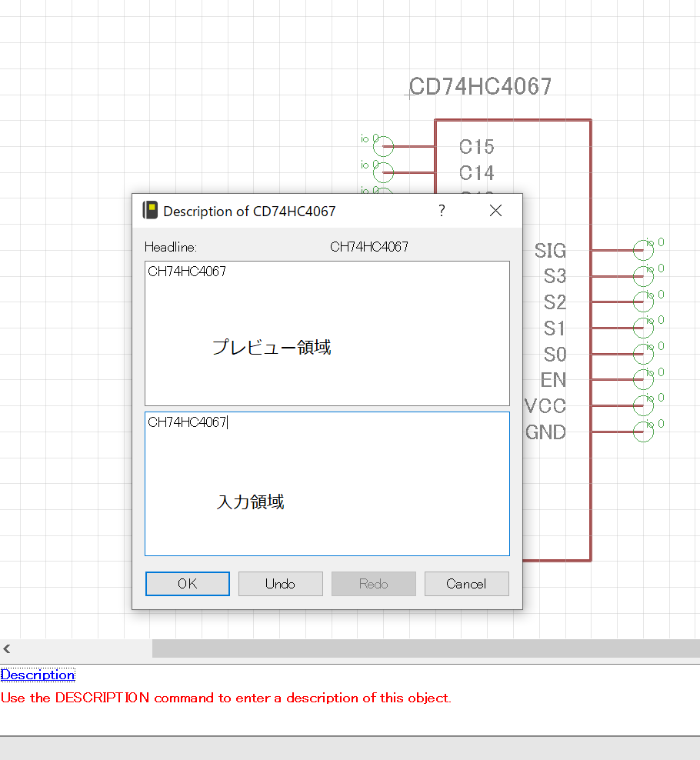Open the blue Description link
The width and height of the screenshot is (700, 760).
(x=38, y=675)
